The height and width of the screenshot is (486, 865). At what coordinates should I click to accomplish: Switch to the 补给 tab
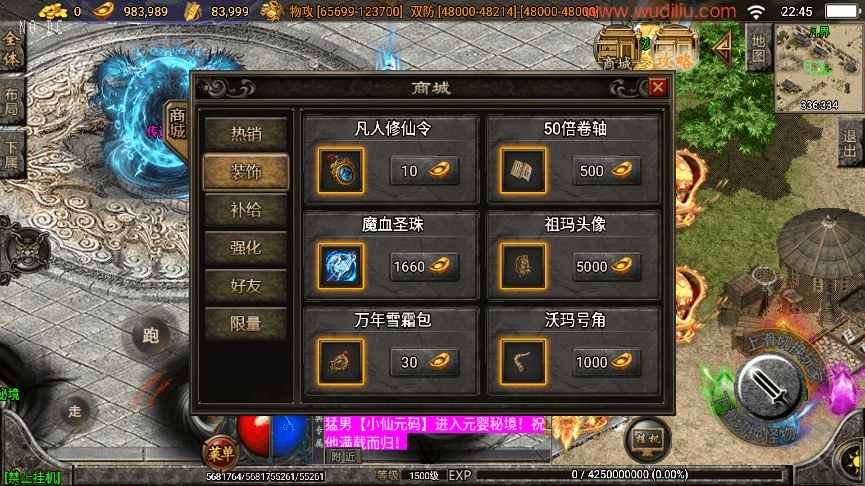pyautogui.click(x=246, y=210)
